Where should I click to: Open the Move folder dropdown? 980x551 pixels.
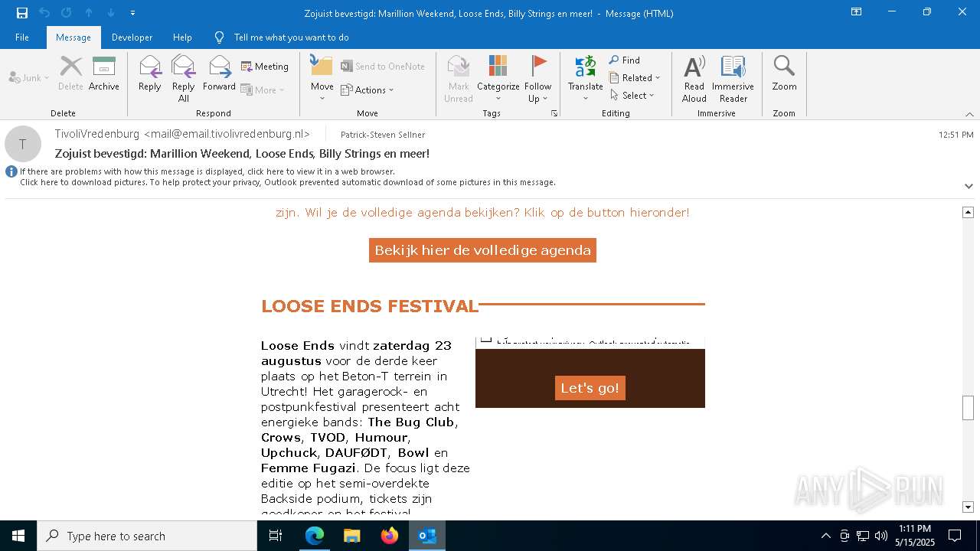322,79
